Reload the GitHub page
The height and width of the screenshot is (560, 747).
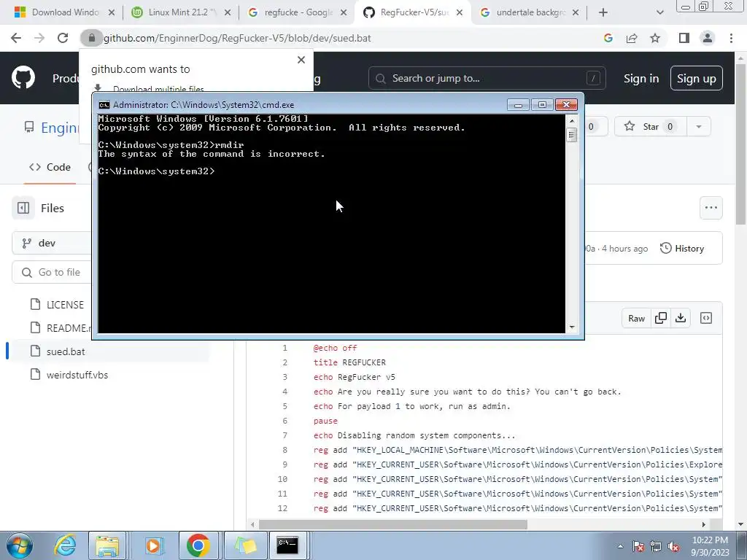click(x=63, y=38)
